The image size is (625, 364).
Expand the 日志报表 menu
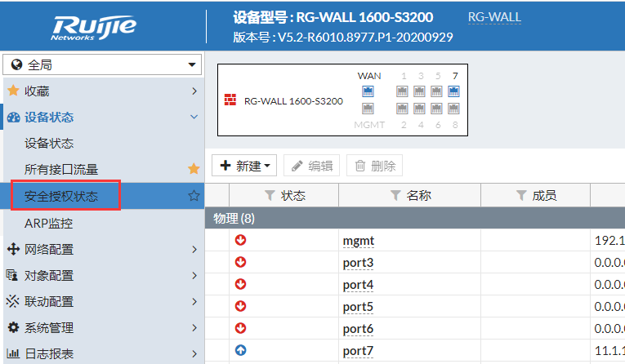102,353
